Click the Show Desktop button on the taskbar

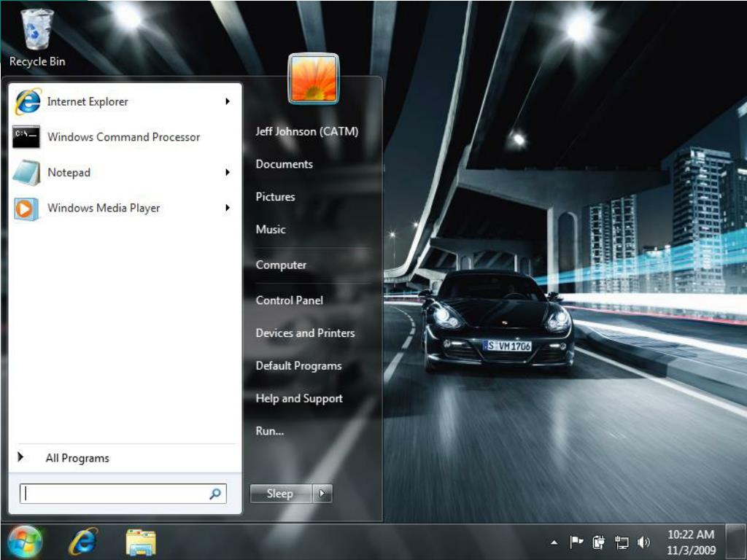tap(736, 542)
